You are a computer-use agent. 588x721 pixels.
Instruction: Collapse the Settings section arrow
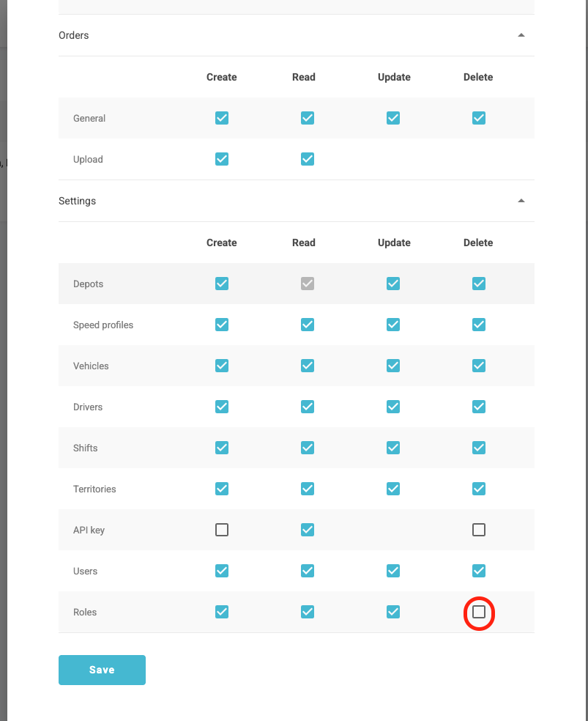pyautogui.click(x=521, y=201)
